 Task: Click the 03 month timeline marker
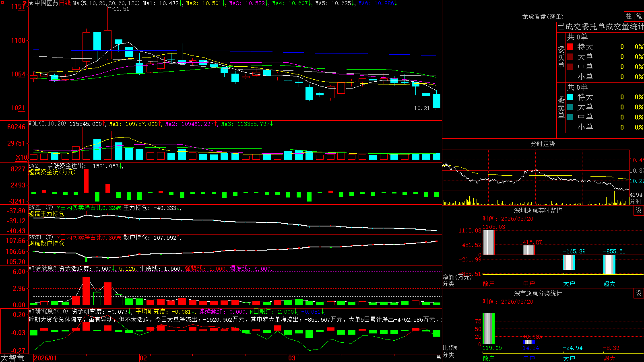292,358
